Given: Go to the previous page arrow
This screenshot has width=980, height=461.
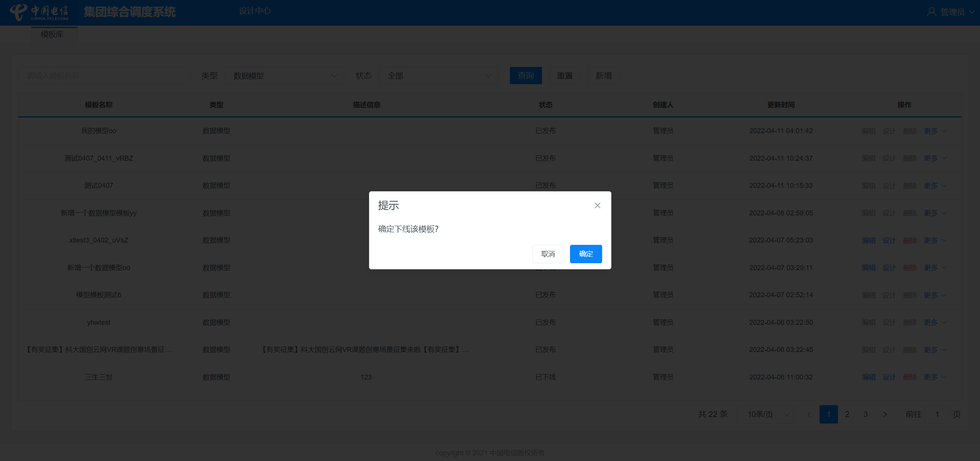Looking at the screenshot, I should (x=809, y=414).
